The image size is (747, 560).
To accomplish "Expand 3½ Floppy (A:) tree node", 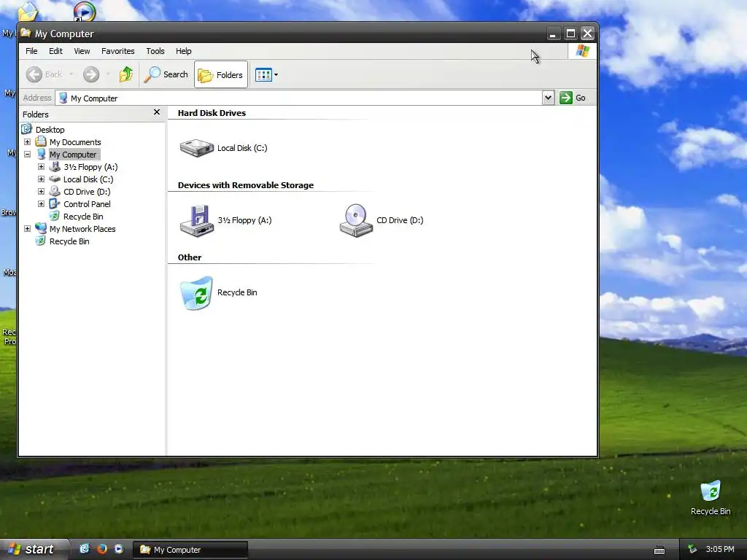I will click(x=41, y=167).
